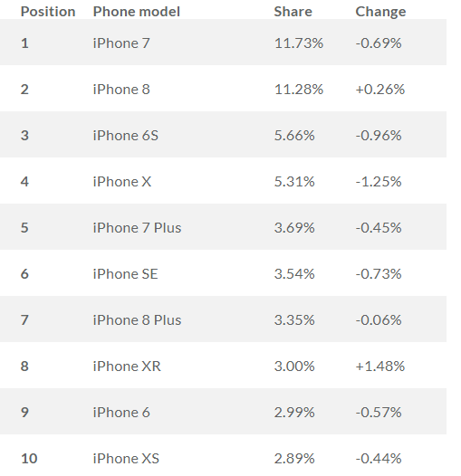The height and width of the screenshot is (476, 461).
Task: Select the iPhone XS entry
Action: tap(126, 459)
